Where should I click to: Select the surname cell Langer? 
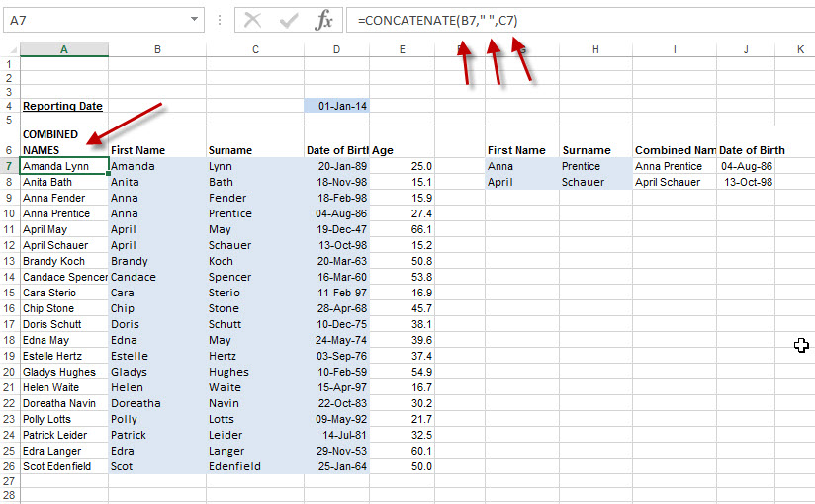(255, 451)
